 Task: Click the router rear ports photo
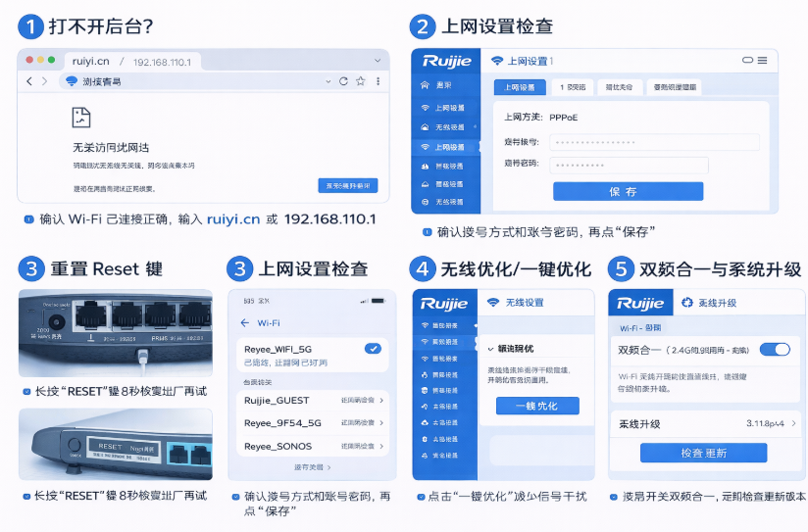coord(116,333)
